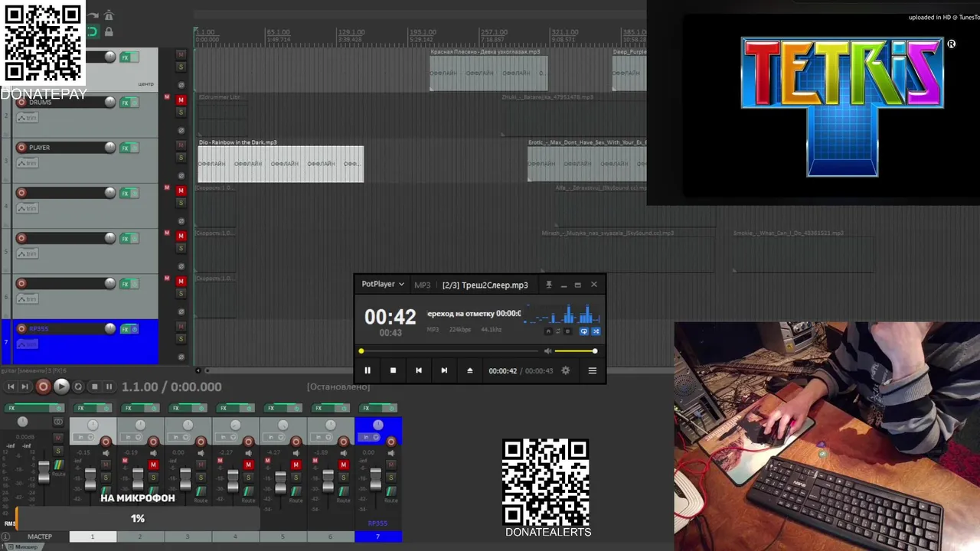
Task: Solo the DRUMS track in track panel
Action: pos(181,112)
